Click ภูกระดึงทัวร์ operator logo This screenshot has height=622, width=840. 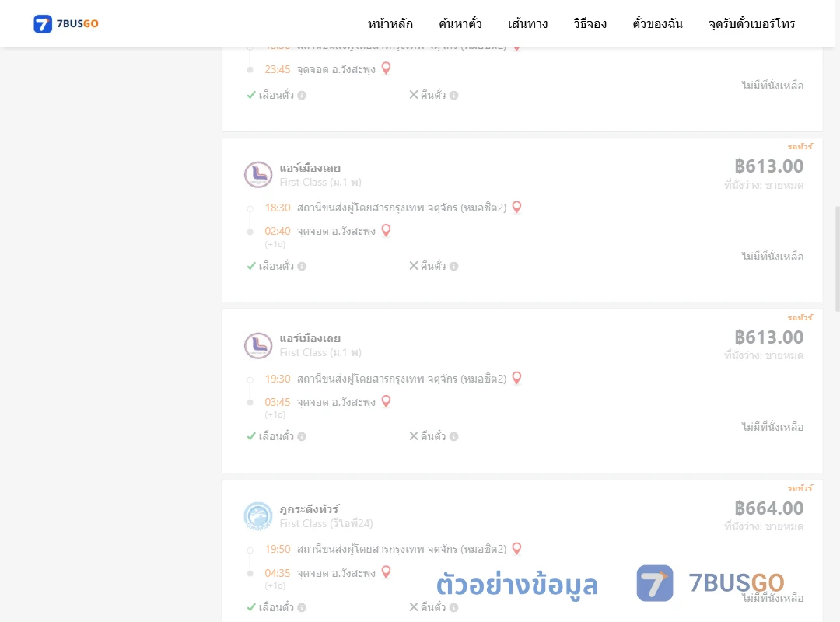[x=258, y=516]
